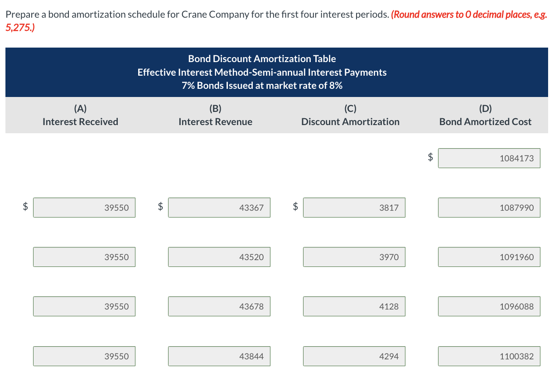Click the Interest Revenue field showing 43678

tap(219, 306)
